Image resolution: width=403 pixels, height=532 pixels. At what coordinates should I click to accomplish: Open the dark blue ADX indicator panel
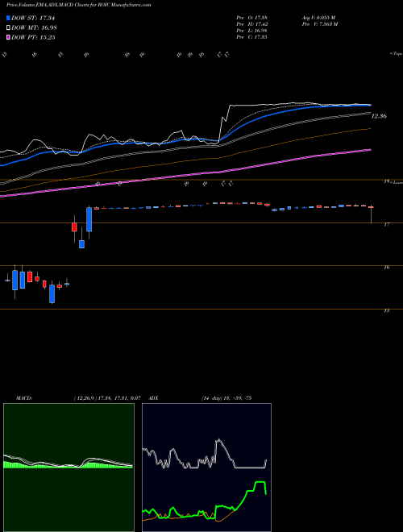206,468
